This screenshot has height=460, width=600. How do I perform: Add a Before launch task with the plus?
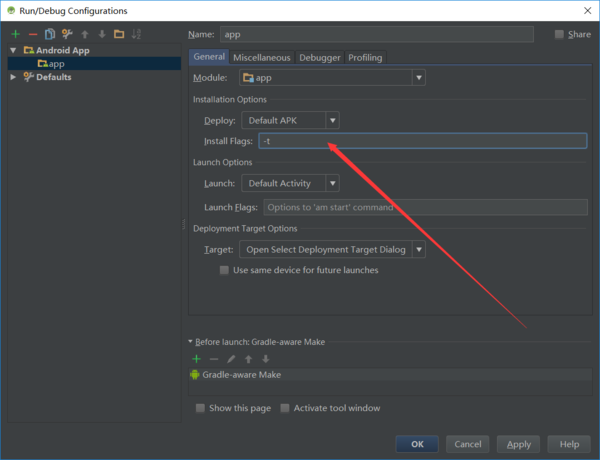point(196,359)
